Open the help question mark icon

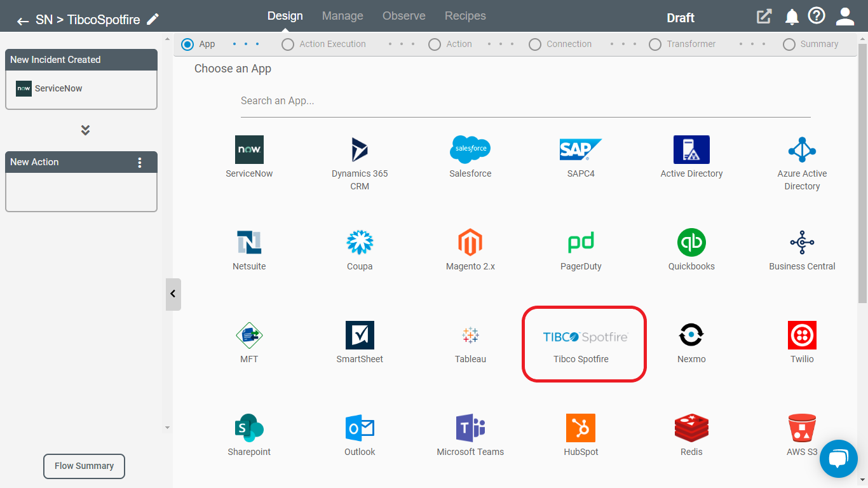click(x=817, y=16)
